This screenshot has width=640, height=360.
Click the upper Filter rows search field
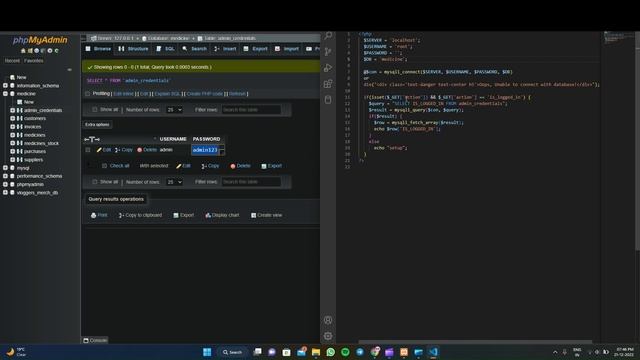tap(251, 110)
